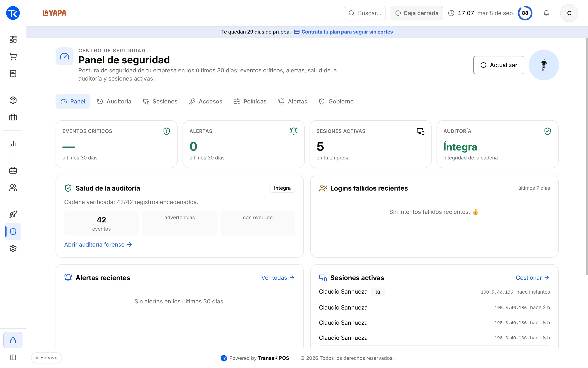Open the Abrir auditoría forense link

point(98,244)
